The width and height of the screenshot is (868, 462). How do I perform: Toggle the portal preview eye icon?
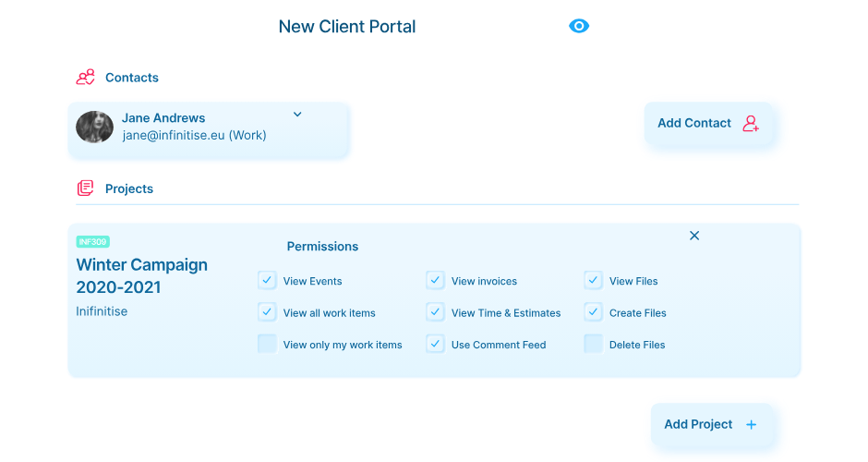pos(579,26)
